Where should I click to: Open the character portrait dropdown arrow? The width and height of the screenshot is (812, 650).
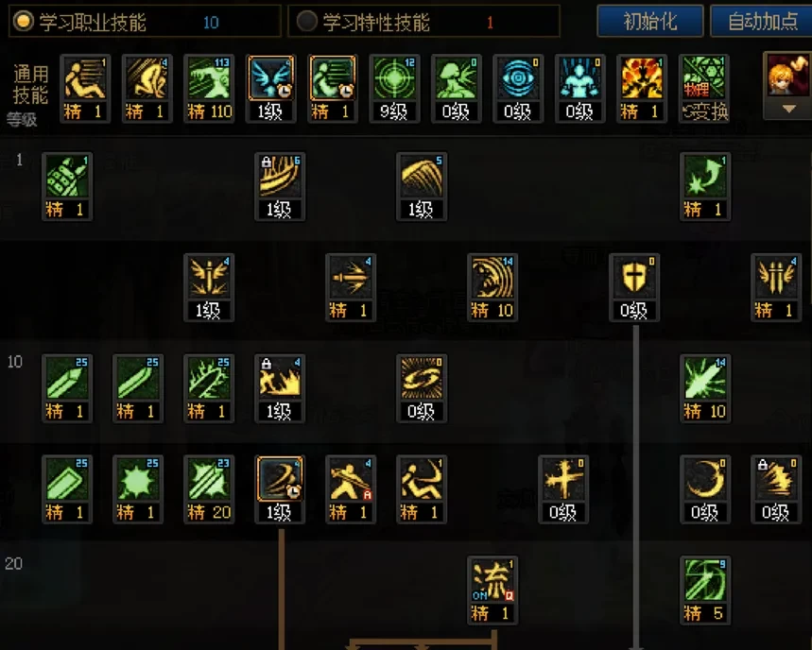click(788, 110)
